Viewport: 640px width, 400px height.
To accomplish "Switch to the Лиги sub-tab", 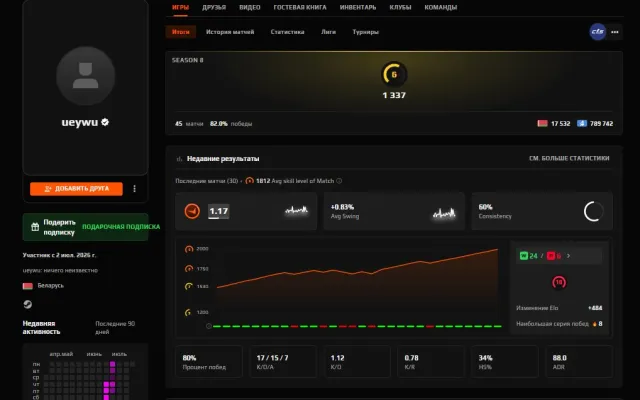I will 328,32.
